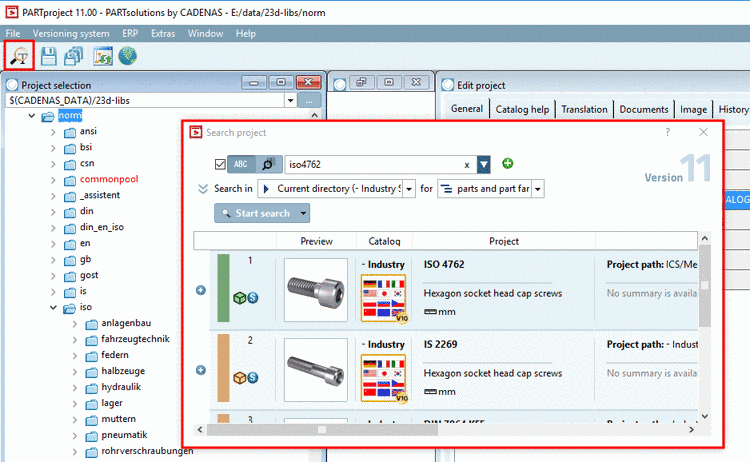The image size is (750, 462).
Task: Collapse the iso folder
Action: [x=53, y=308]
